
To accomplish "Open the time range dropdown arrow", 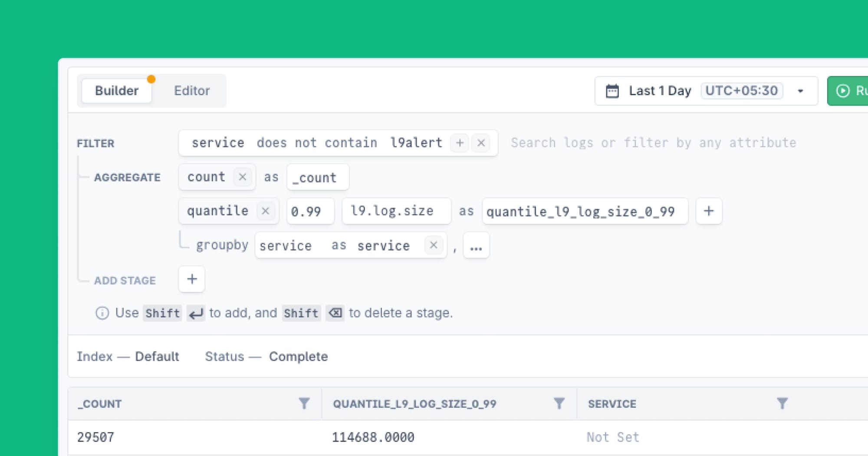I will 800,91.
